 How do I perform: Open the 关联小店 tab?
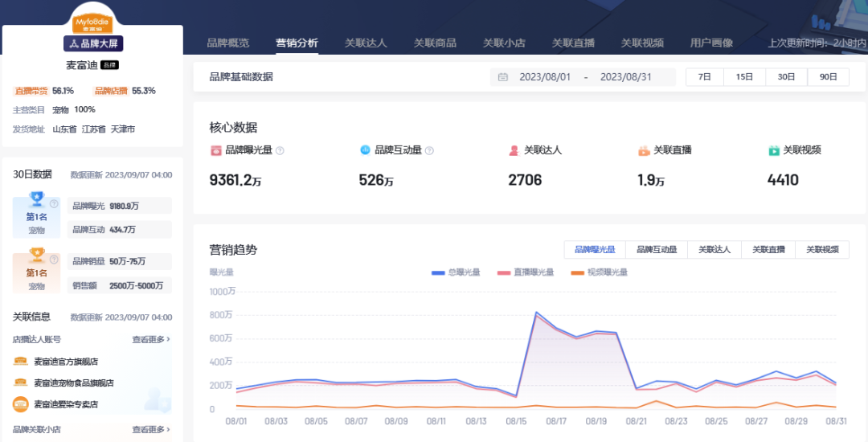pyautogui.click(x=504, y=43)
